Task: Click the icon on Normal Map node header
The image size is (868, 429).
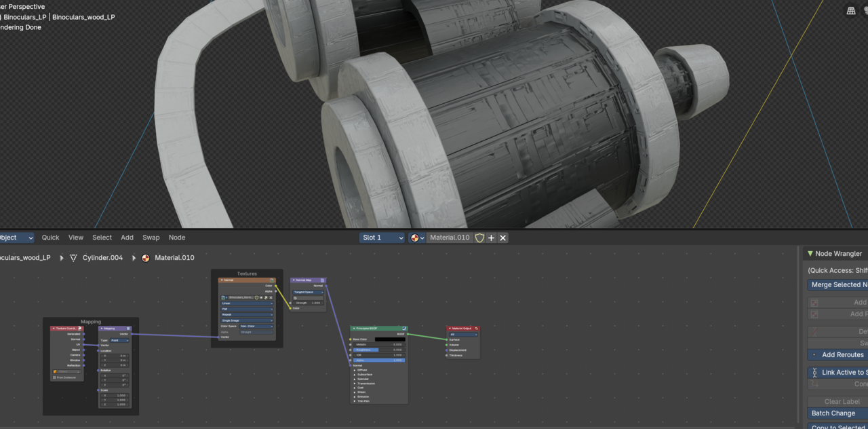Action: tap(322, 280)
